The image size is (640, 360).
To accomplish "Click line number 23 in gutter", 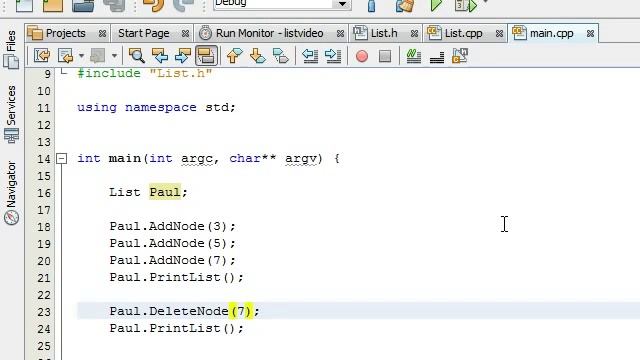I will pos(44,312).
